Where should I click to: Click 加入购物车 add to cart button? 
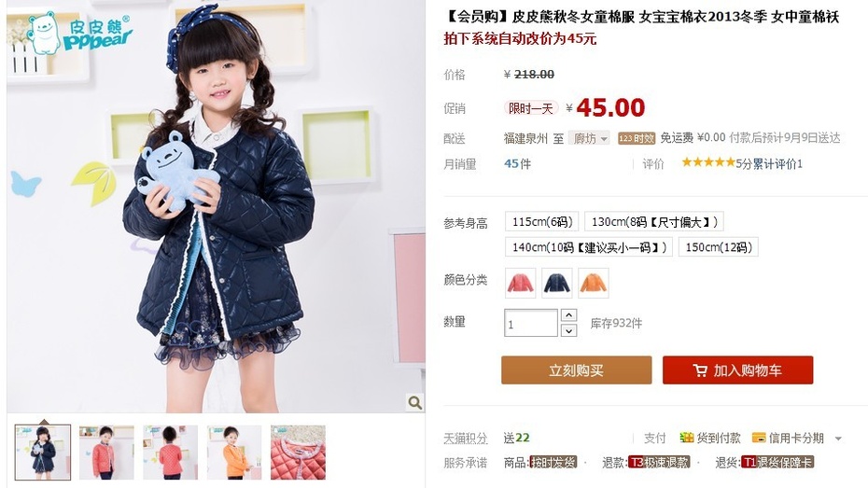(738, 370)
